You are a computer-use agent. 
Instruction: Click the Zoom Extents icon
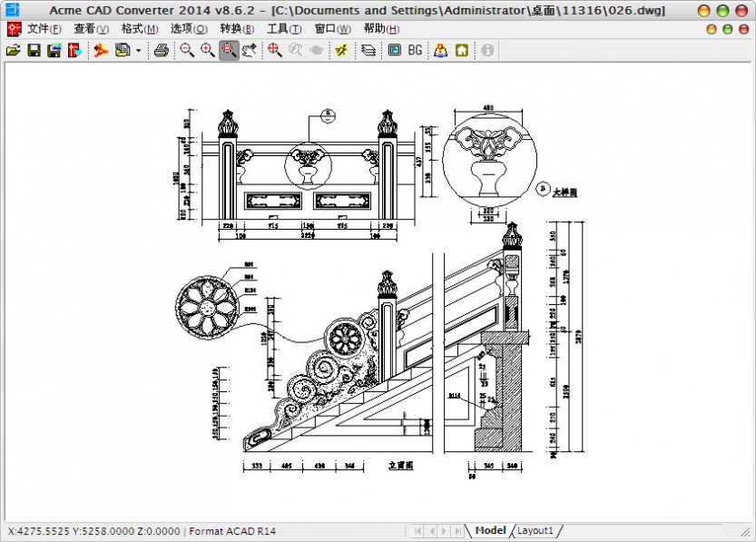(x=275, y=50)
